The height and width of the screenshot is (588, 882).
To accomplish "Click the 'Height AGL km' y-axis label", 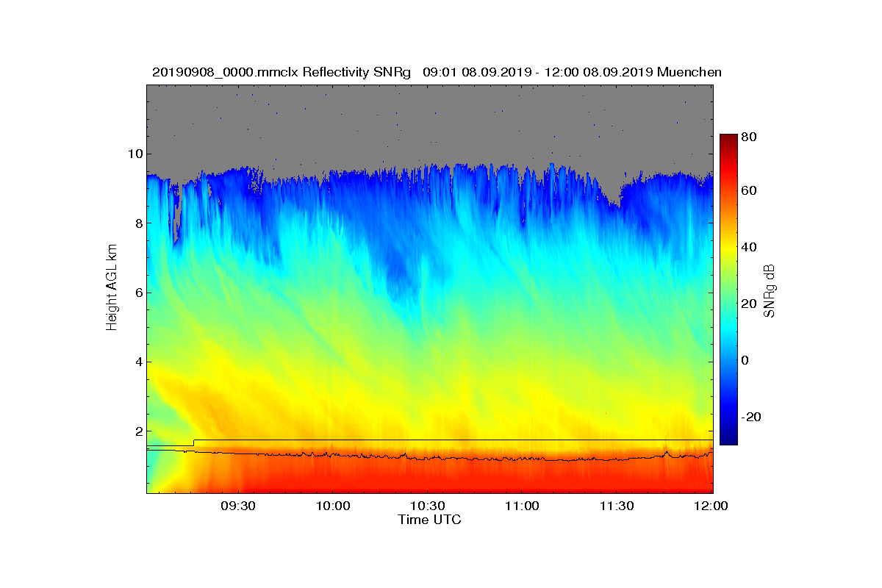I will (112, 289).
